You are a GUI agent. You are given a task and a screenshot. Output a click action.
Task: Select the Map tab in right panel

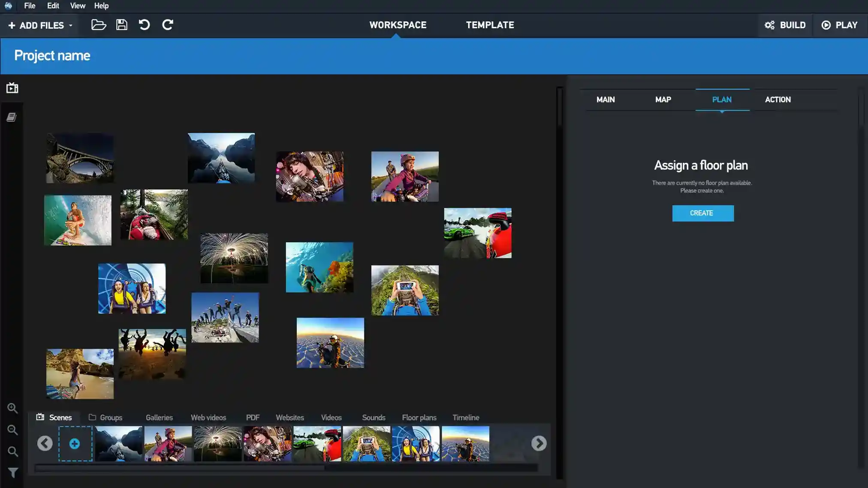coord(663,100)
